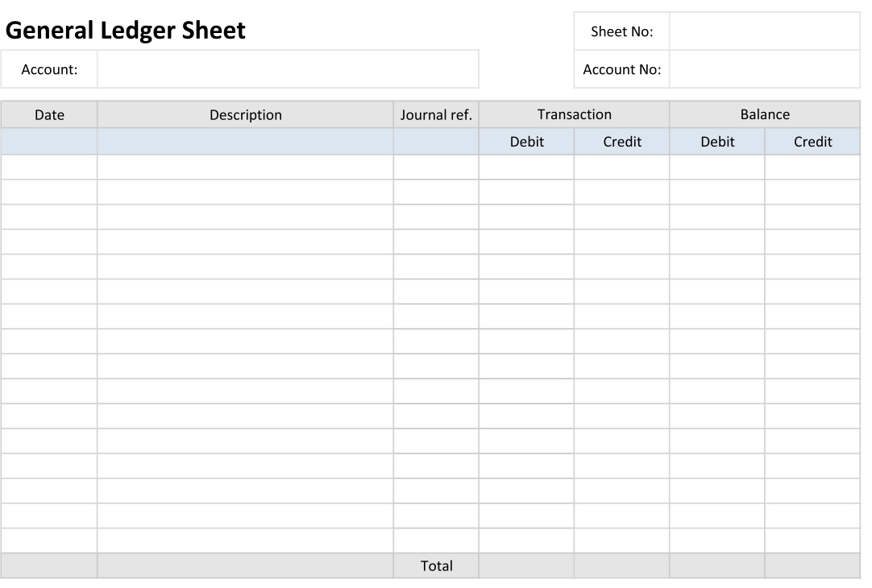872x588 pixels.
Task: Select the 'General Ledger Sheet' title
Action: coord(125,30)
